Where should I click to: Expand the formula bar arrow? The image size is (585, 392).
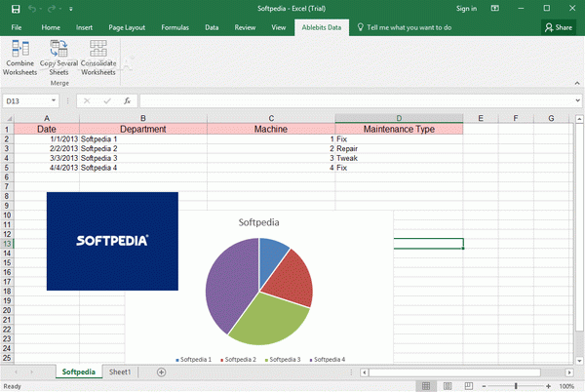coord(577,100)
